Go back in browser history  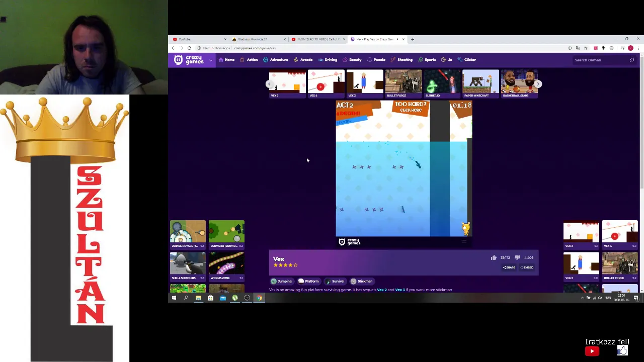(x=174, y=48)
